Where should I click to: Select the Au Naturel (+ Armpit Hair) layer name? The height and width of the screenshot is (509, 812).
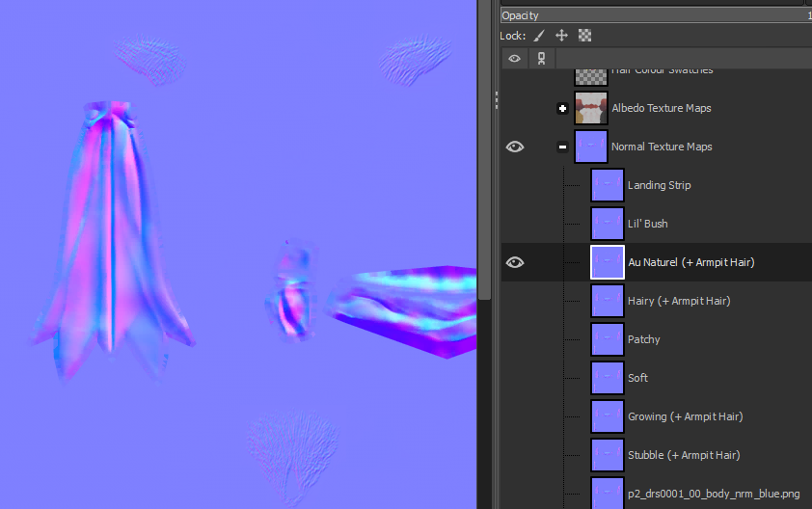(691, 262)
